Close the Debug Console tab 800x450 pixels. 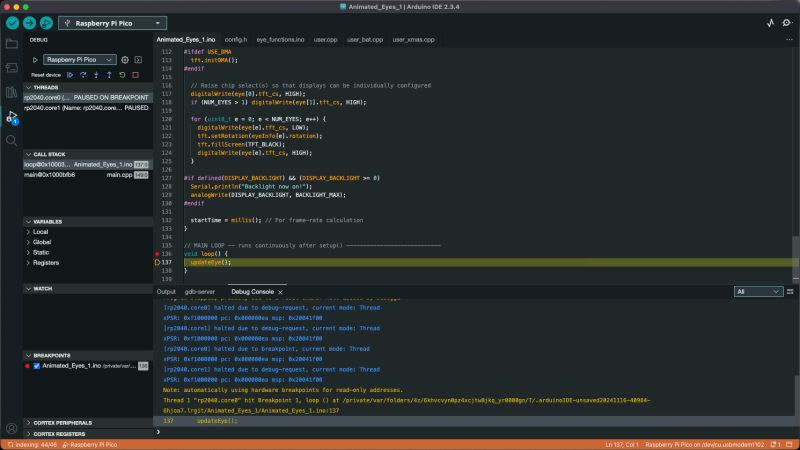(281, 292)
